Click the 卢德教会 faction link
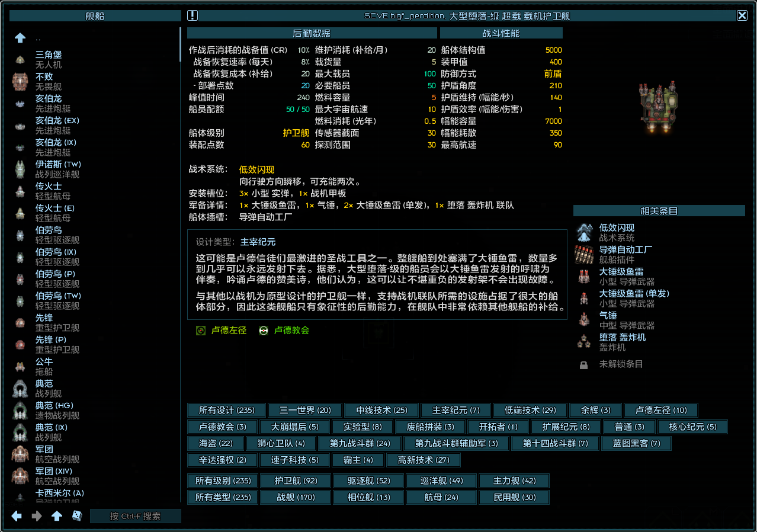Image resolution: width=757 pixels, height=532 pixels. pos(291,331)
